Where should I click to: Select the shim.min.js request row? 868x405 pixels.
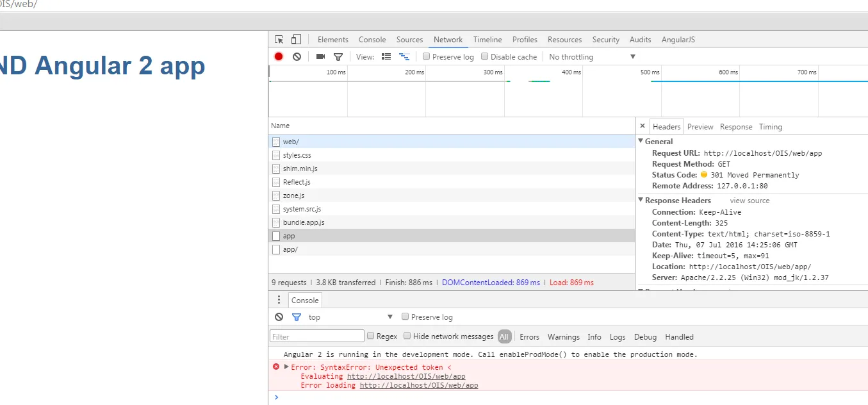[452, 169]
